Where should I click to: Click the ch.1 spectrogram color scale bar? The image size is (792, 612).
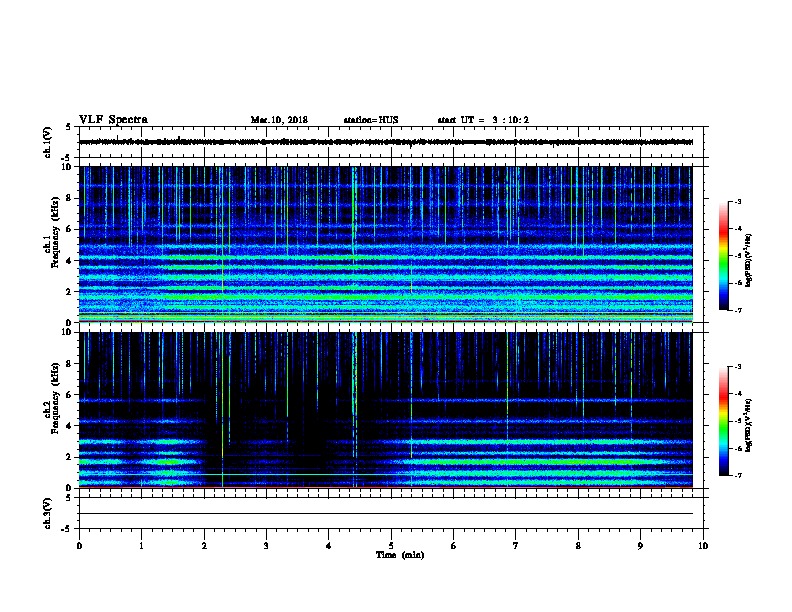[x=723, y=256]
